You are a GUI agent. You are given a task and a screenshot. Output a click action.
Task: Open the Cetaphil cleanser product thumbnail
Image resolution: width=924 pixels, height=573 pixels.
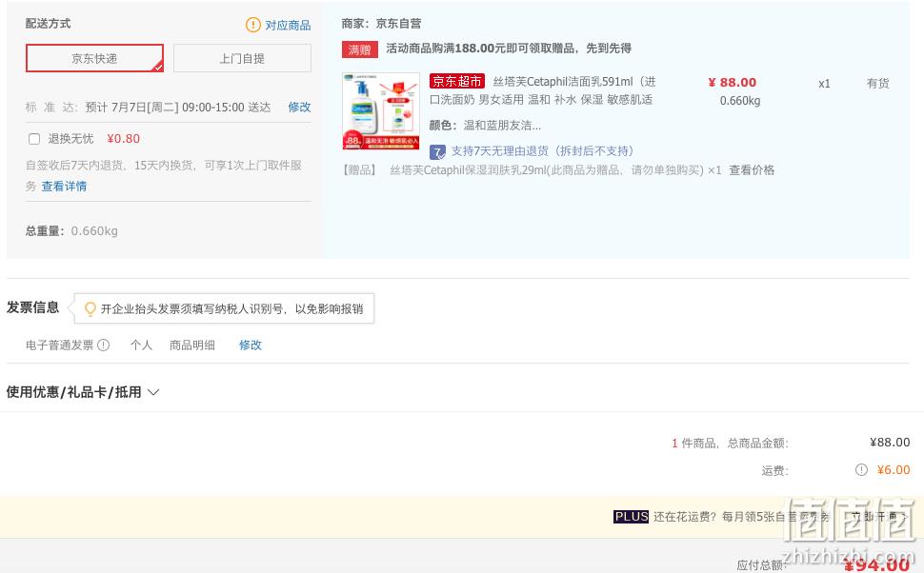[x=381, y=110]
